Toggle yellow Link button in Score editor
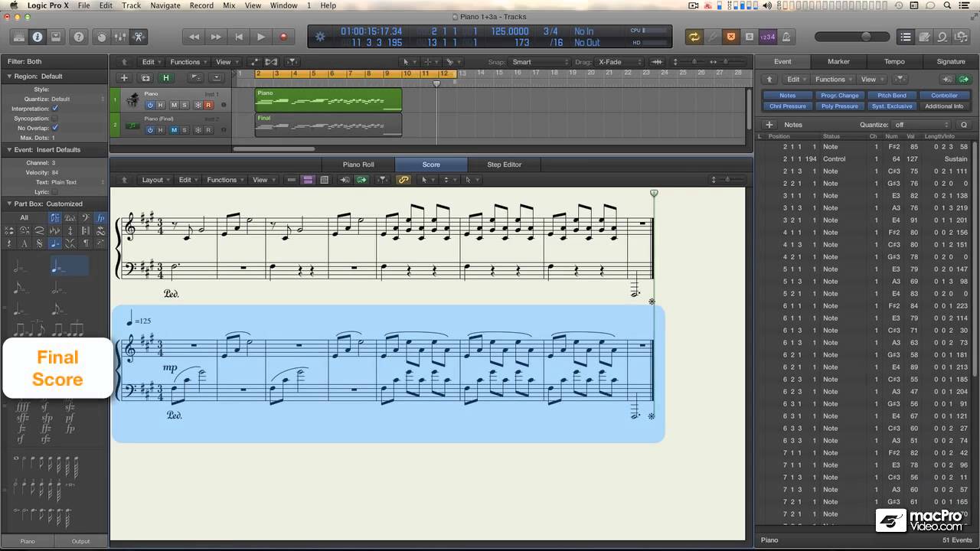The image size is (980, 551). (x=403, y=180)
